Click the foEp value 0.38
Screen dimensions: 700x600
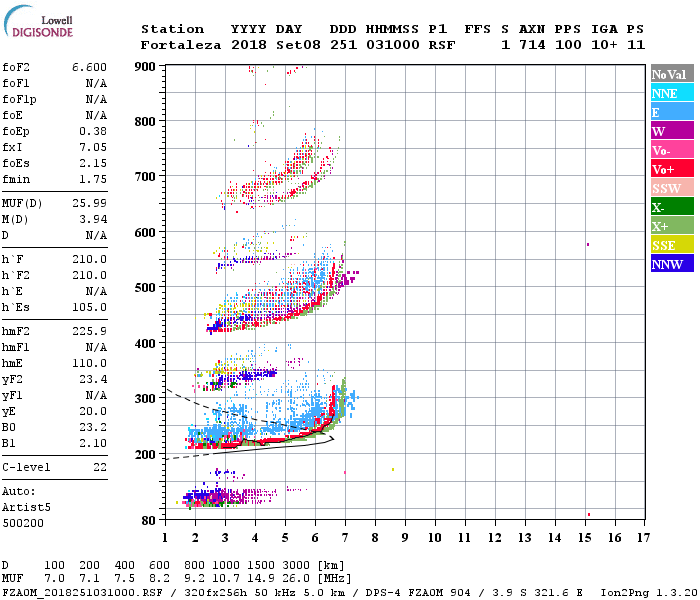click(93, 131)
